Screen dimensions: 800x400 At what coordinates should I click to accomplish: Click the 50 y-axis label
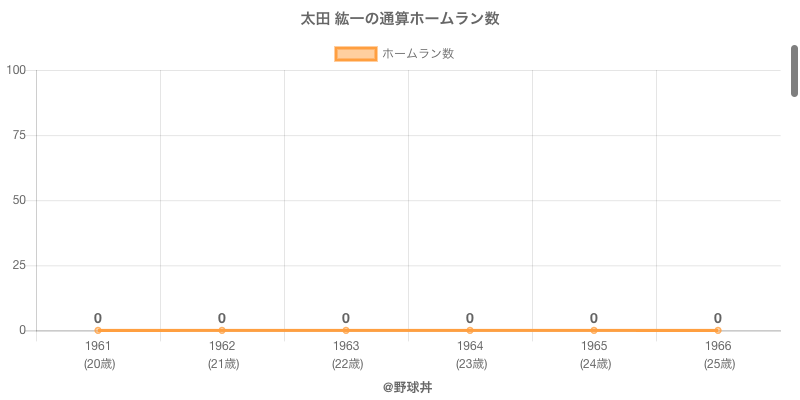(x=19, y=200)
